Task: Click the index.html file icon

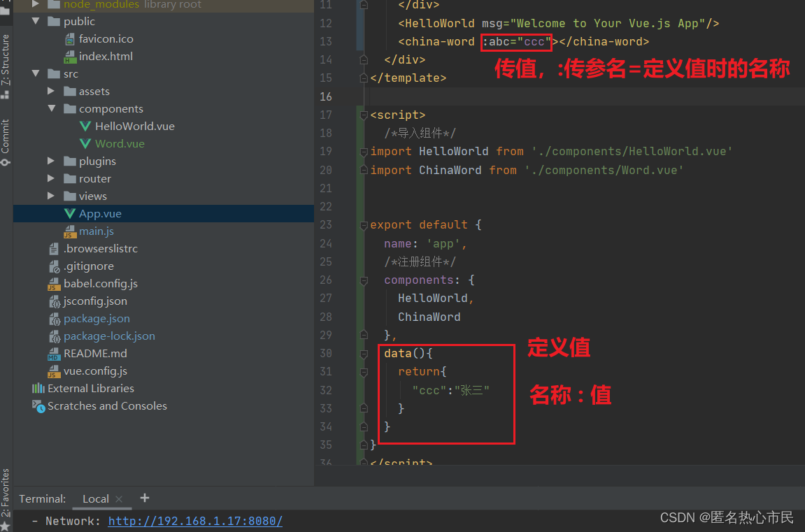Action: click(x=69, y=57)
